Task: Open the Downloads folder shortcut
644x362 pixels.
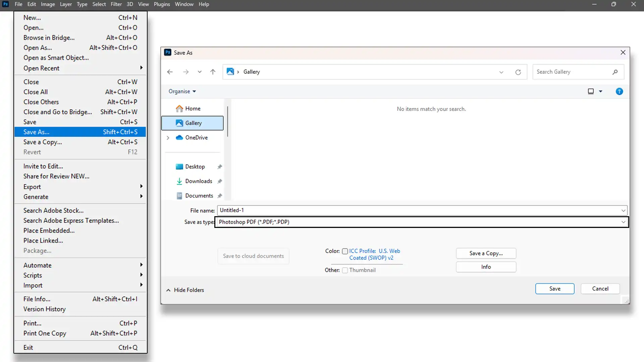Action: pyautogui.click(x=194, y=181)
